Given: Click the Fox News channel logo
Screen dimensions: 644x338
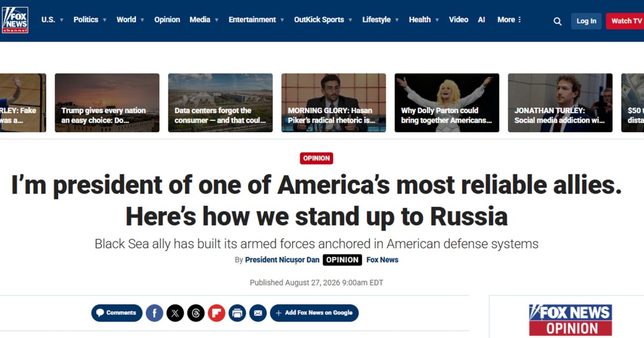Looking at the screenshot, I should click(15, 20).
